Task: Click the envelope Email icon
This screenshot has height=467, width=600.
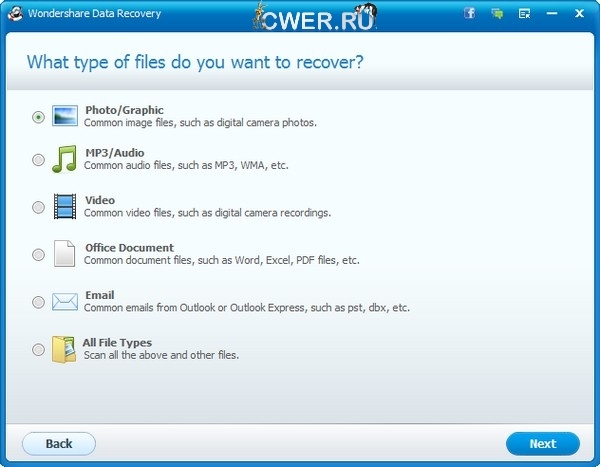Action: click(x=65, y=302)
